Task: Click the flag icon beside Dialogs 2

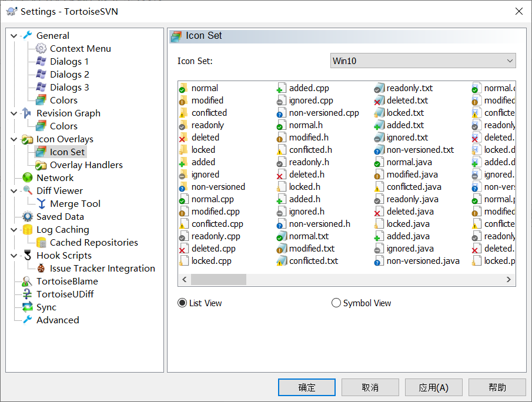Action: coord(41,74)
